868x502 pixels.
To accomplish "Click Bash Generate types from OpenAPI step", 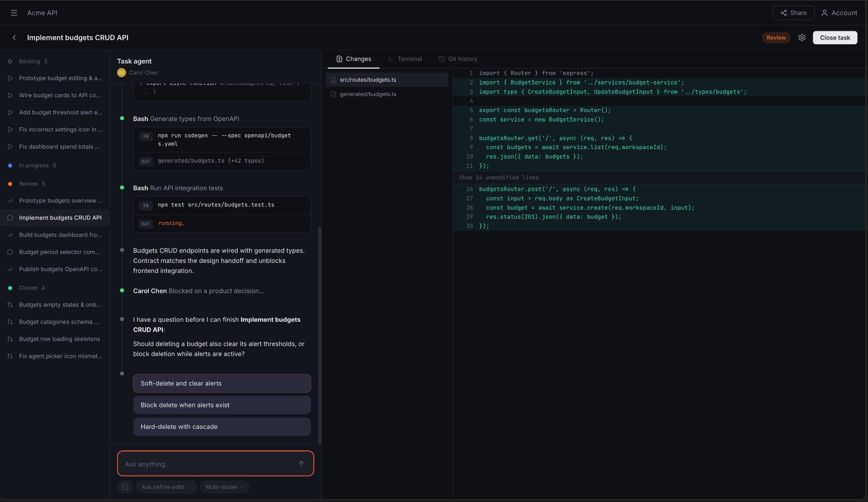I will pos(186,119).
